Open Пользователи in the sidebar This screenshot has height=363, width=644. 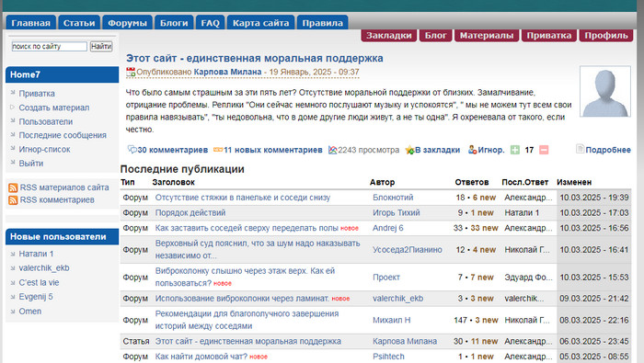[46, 122]
